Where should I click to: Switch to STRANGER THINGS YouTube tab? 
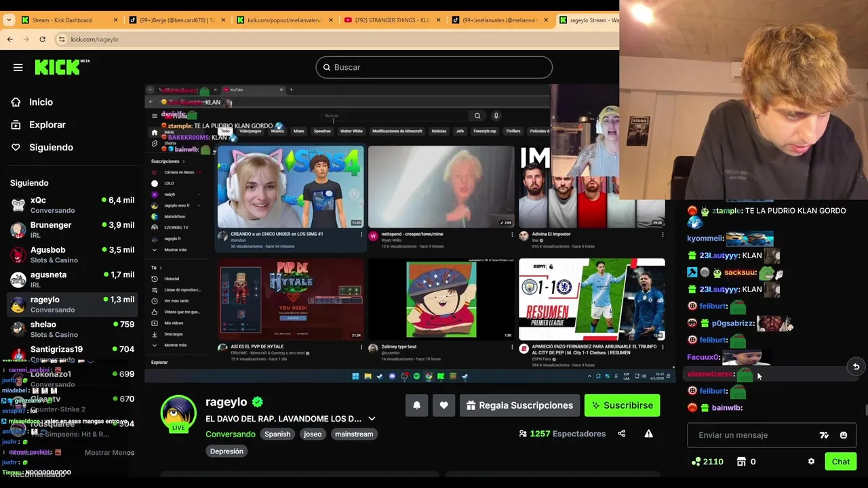[392, 20]
